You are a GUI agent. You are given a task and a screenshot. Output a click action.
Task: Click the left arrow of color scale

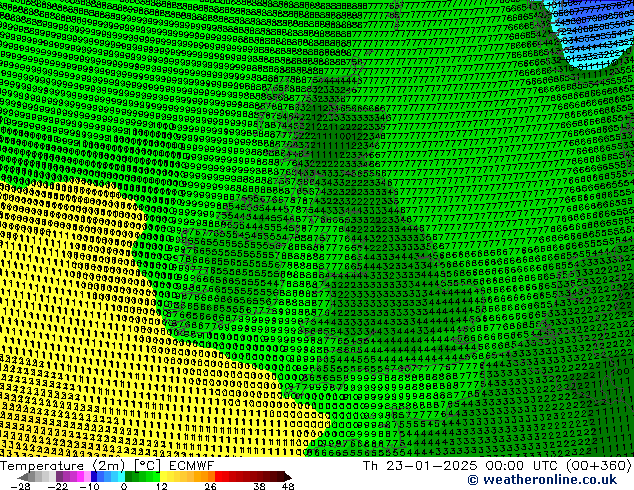[x=23, y=477]
